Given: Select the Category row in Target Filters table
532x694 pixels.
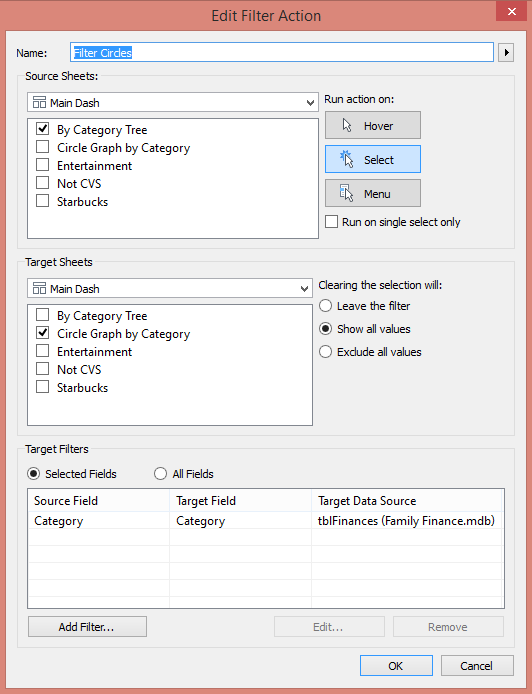Looking at the screenshot, I should pos(266,521).
